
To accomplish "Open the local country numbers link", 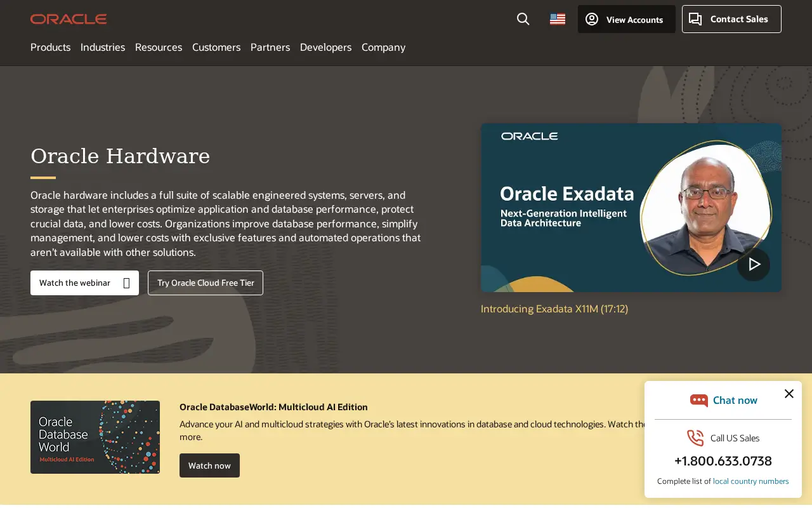I will pos(750,481).
